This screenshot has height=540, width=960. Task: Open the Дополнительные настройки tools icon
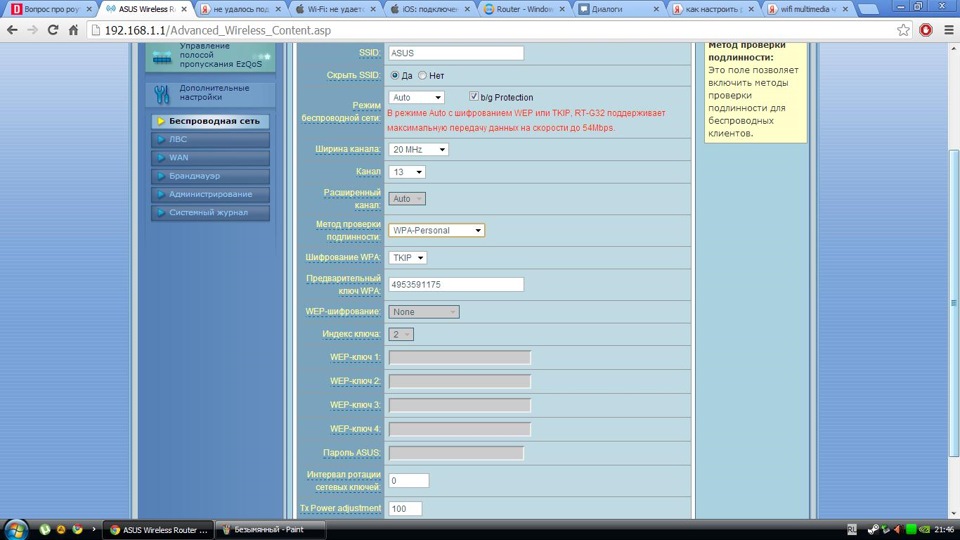162,94
